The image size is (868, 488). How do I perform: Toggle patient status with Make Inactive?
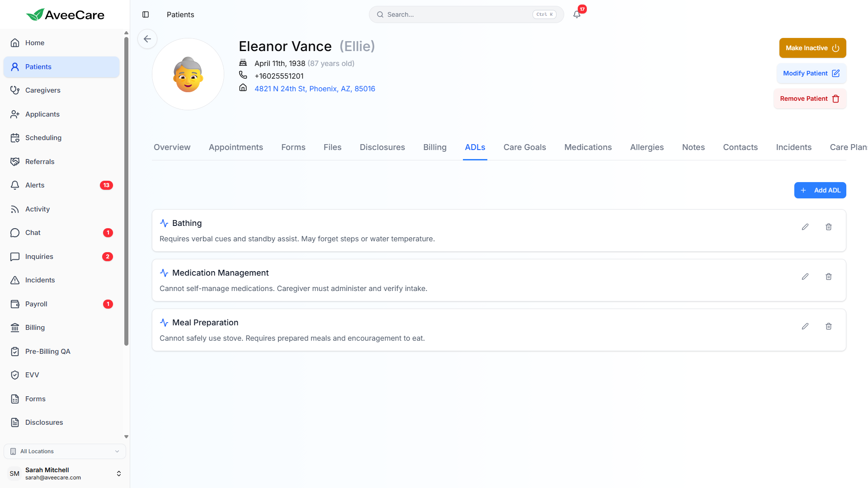click(812, 48)
